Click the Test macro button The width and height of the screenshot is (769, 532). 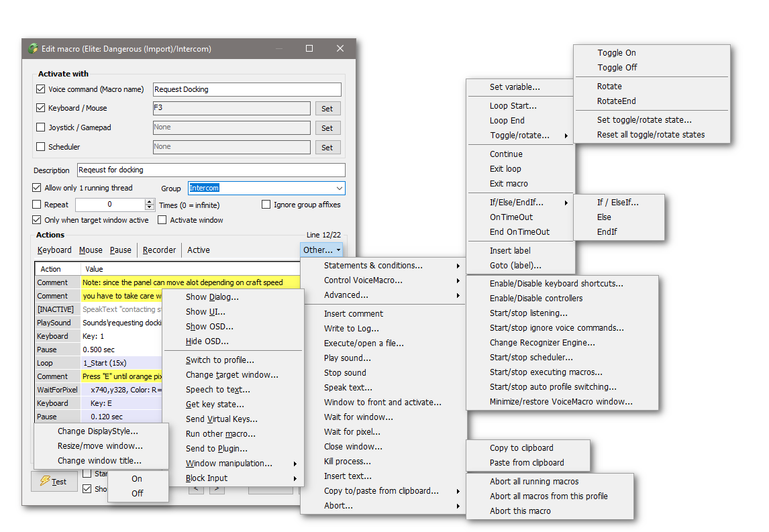(54, 482)
